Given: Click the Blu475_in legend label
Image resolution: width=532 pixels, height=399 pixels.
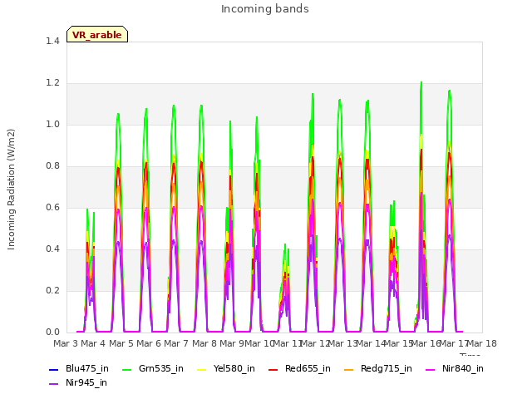Looking at the screenshot, I should point(87,368).
